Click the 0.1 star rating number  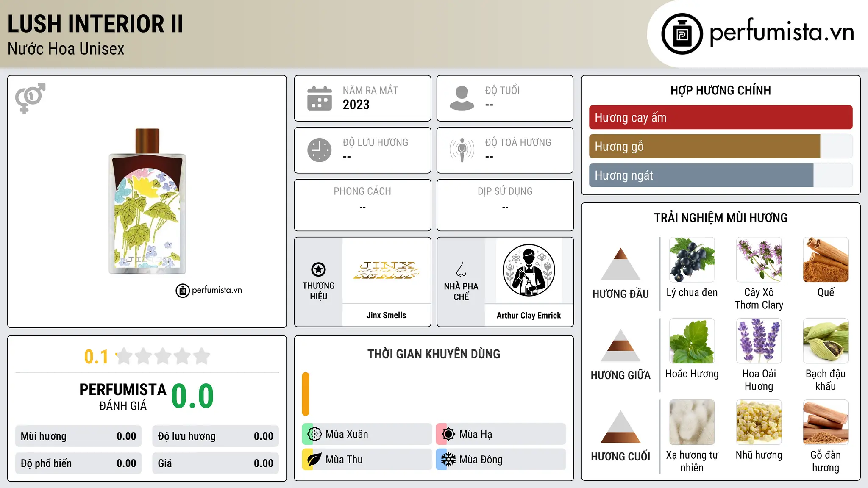[x=96, y=357]
